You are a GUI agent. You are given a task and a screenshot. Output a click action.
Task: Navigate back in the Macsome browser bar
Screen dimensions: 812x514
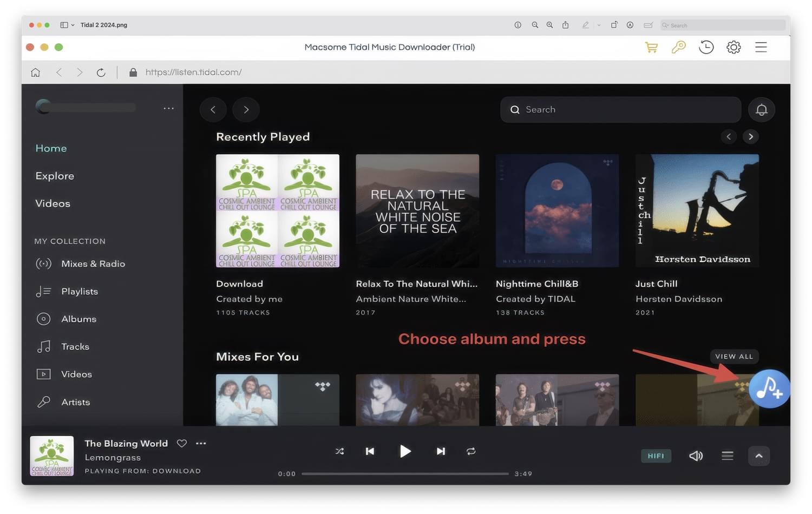(59, 72)
